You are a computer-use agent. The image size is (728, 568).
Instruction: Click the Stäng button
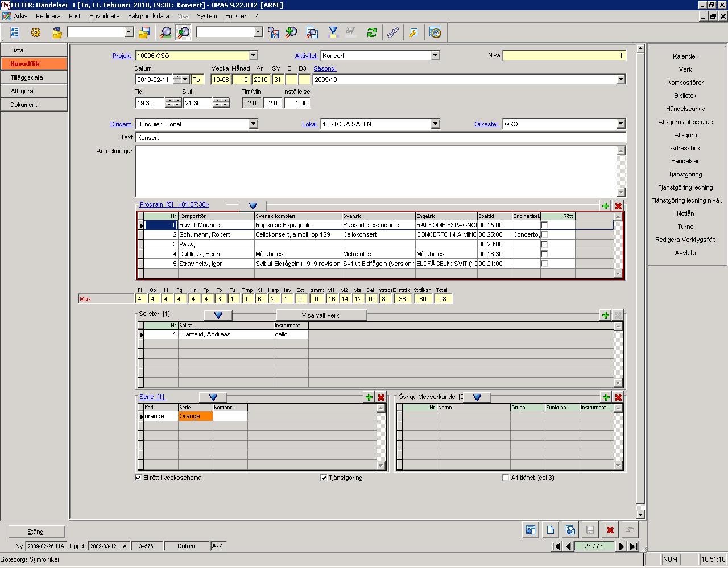(x=36, y=532)
